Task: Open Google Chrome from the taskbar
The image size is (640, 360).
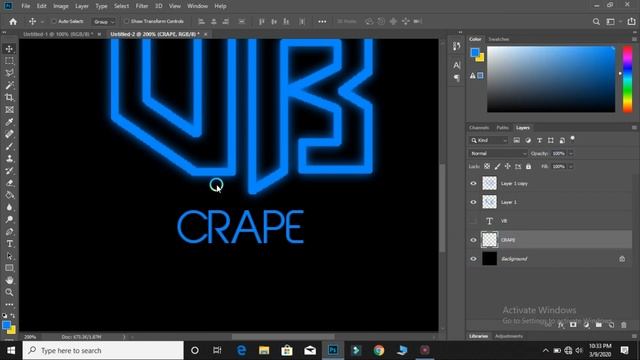Action: click(379, 350)
